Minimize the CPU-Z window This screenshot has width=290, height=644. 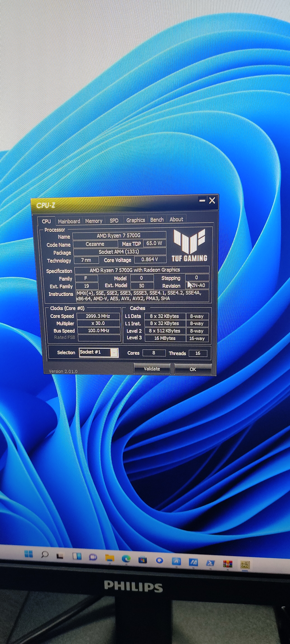(x=202, y=201)
